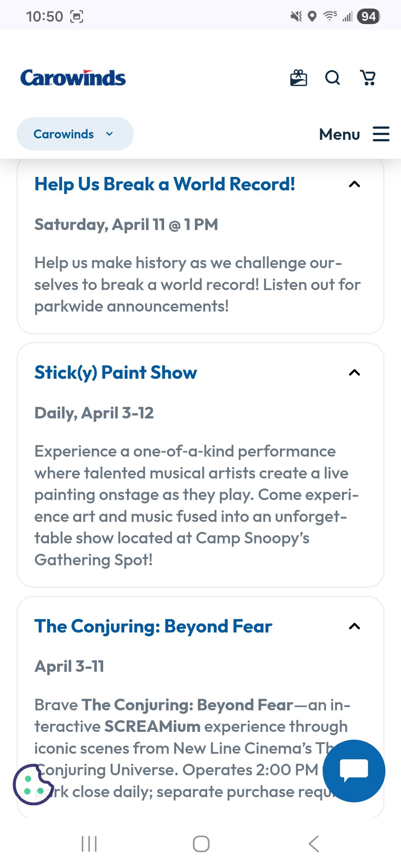Tap the Android back arrow
Screen dimensions: 401x868
point(314,844)
